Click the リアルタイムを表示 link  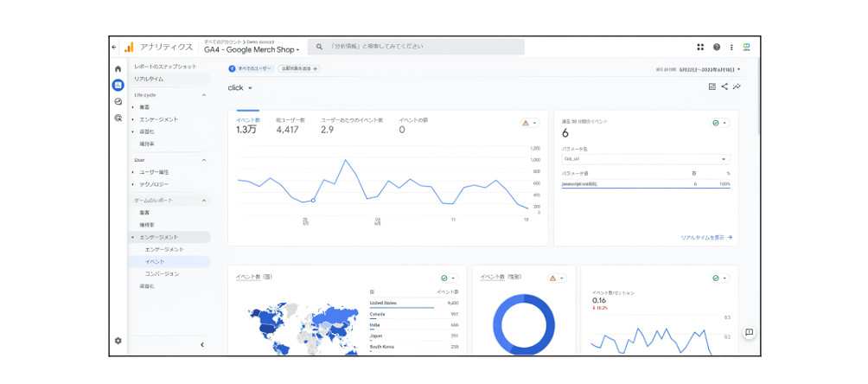coord(705,237)
